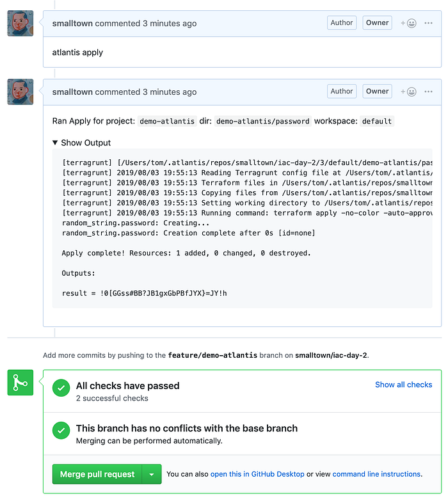The width and height of the screenshot is (448, 501).
Task: Add reaction to the 'Ran Apply' comment
Action: pyautogui.click(x=408, y=92)
